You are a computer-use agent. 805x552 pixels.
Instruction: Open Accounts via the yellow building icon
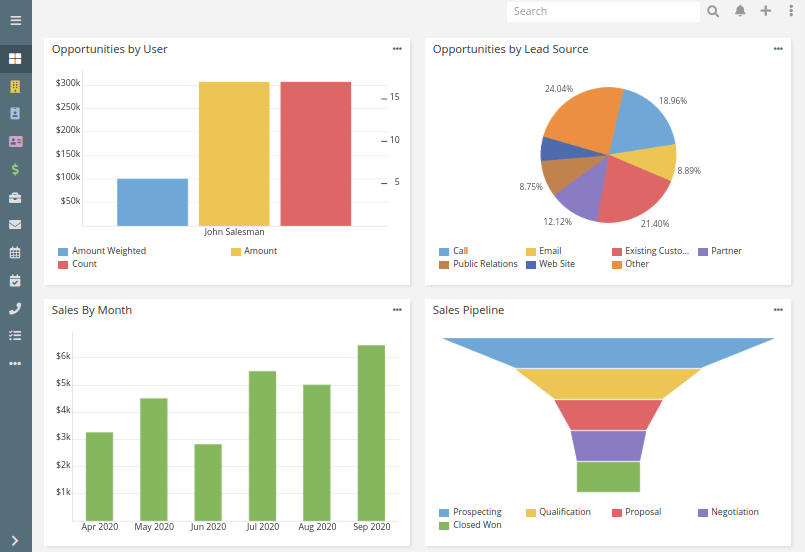pyautogui.click(x=15, y=86)
